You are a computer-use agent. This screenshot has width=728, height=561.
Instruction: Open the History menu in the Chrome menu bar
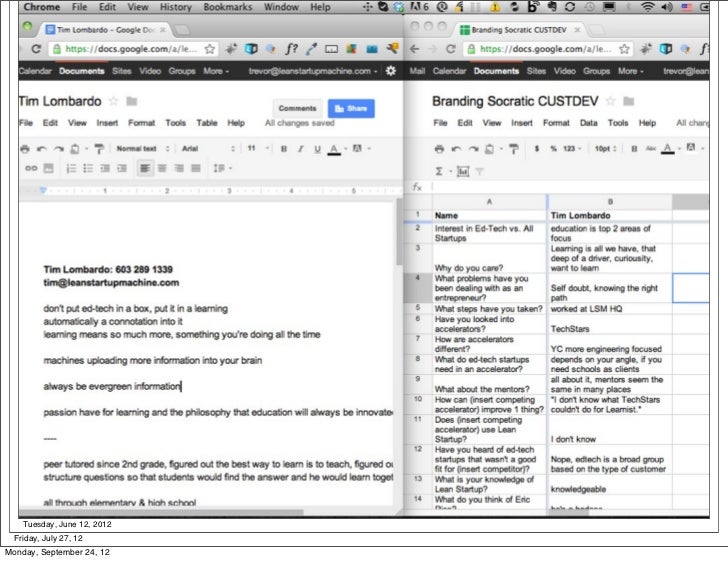(x=176, y=7)
